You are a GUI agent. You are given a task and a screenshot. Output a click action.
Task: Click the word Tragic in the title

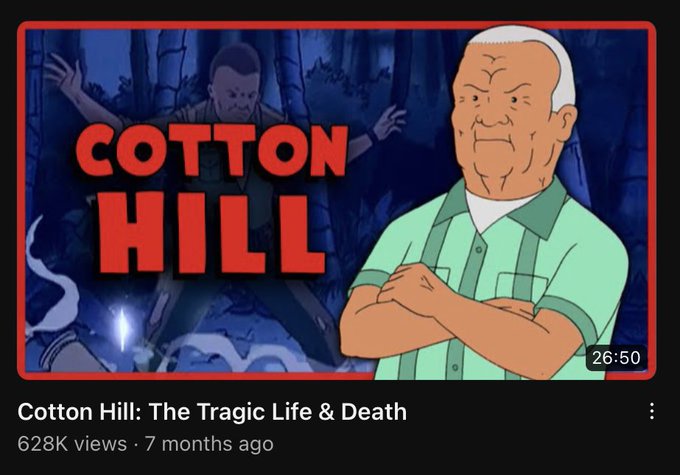230,413
